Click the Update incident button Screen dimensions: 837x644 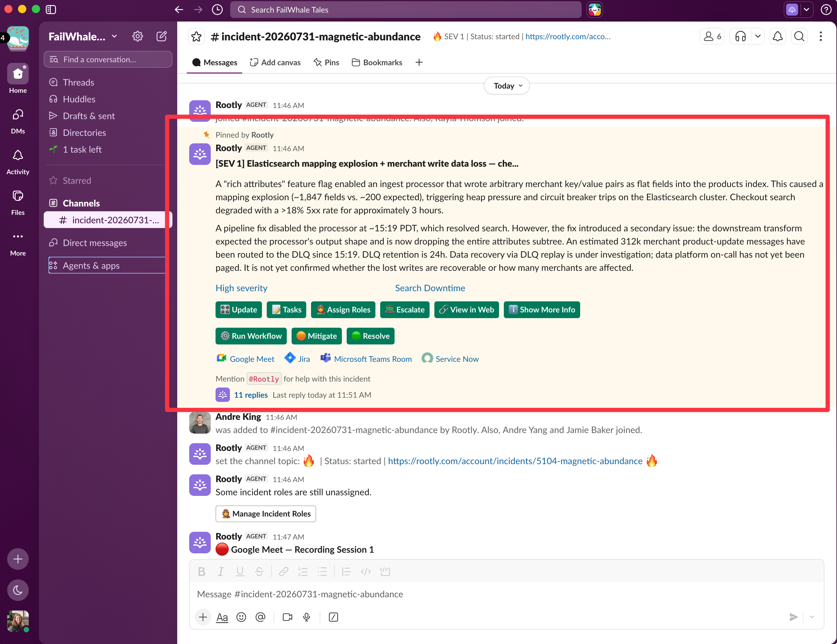pos(238,309)
